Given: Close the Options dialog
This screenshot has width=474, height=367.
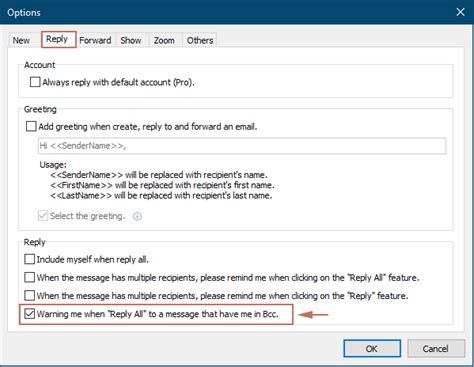Looking at the screenshot, I should 460,12.
